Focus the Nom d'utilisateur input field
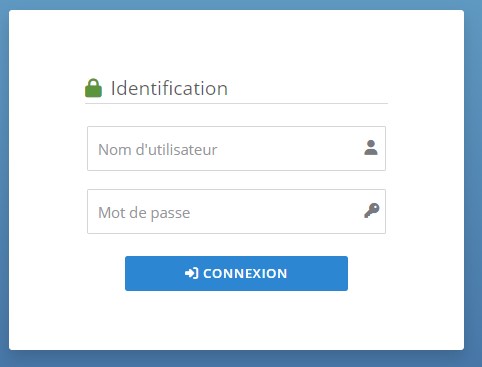The width and height of the screenshot is (482, 367). pos(236,148)
